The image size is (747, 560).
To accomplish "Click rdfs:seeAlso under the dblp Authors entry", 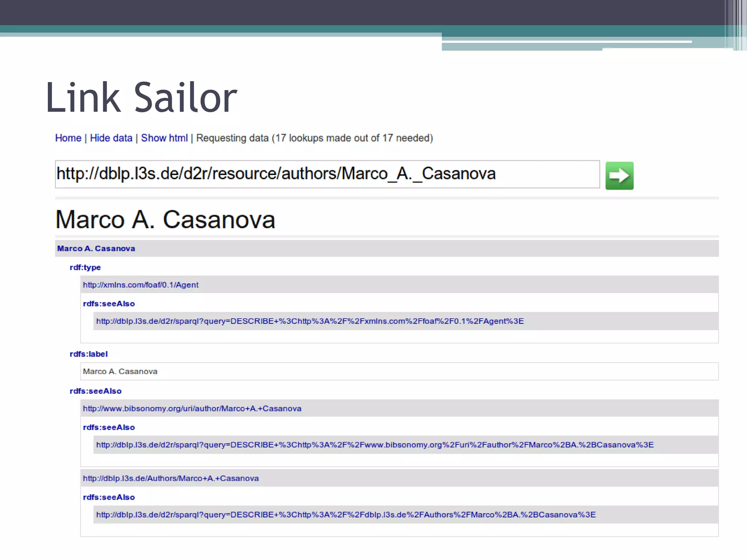I will [x=109, y=497].
